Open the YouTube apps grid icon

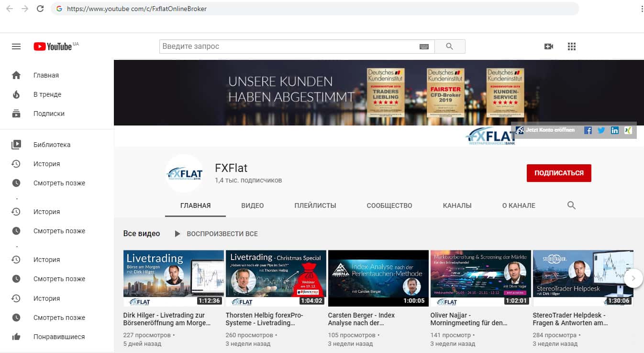coord(571,46)
